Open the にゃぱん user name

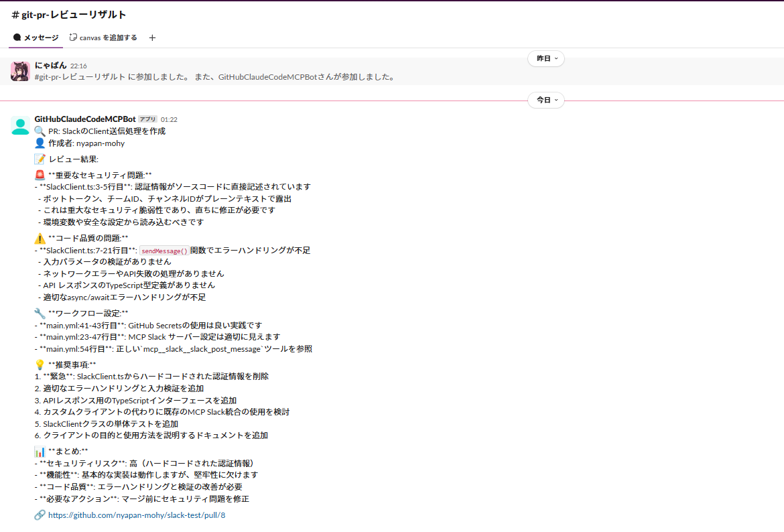point(50,65)
